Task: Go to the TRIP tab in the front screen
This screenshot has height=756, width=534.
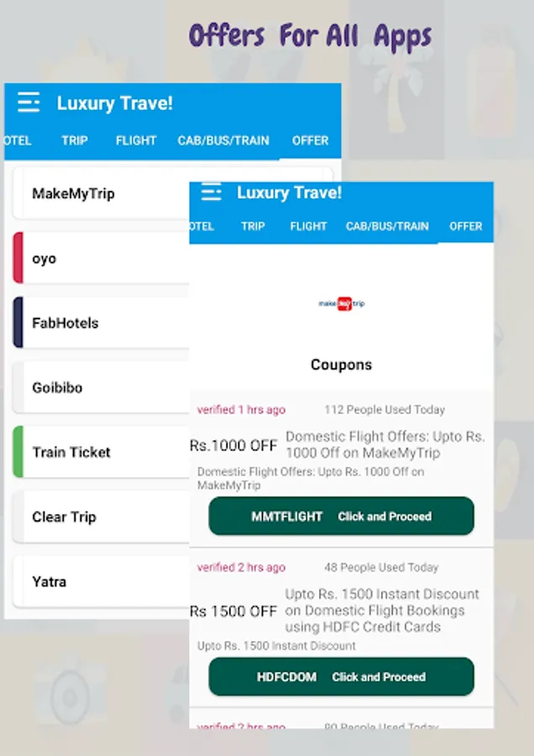Action: pos(253,226)
